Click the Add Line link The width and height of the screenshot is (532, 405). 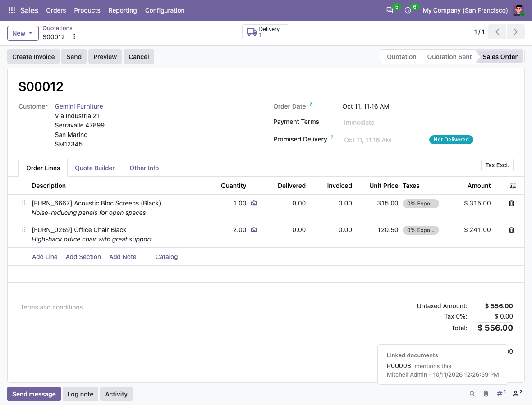pos(45,257)
